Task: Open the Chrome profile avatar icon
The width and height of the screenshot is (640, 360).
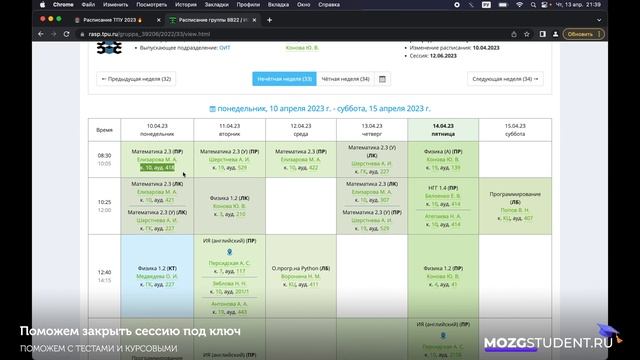Action: click(x=555, y=34)
